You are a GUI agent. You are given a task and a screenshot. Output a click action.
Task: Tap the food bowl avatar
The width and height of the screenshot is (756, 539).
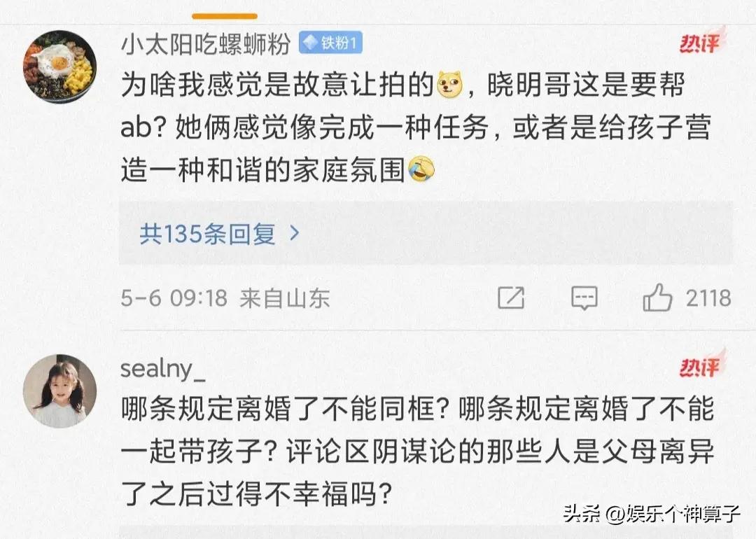(x=60, y=67)
